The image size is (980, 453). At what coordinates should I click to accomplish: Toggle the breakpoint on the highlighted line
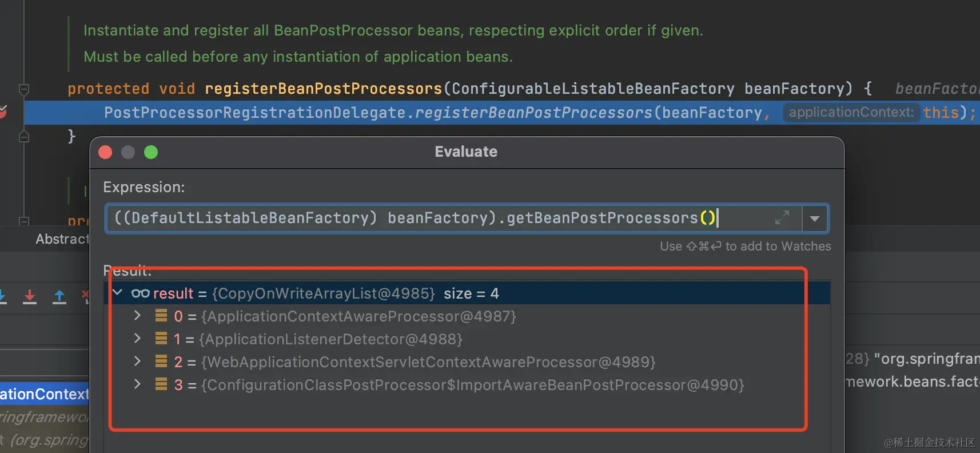pos(2,112)
